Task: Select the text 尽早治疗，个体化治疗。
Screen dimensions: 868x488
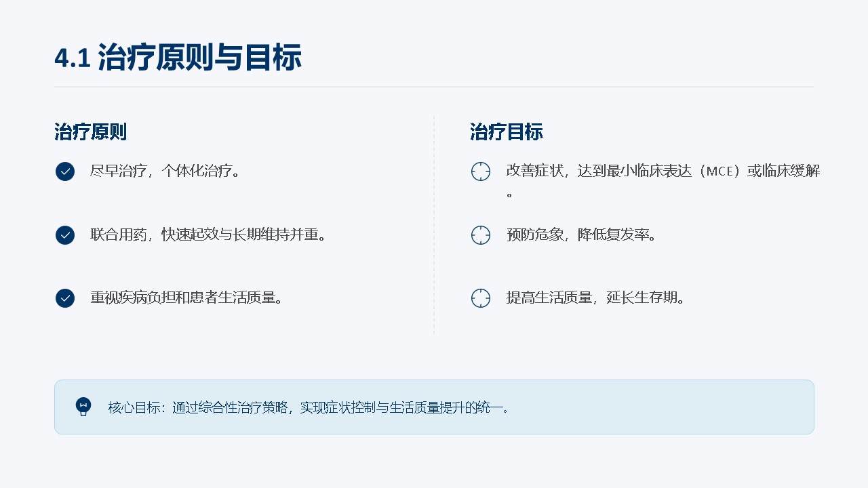Action: (x=166, y=171)
